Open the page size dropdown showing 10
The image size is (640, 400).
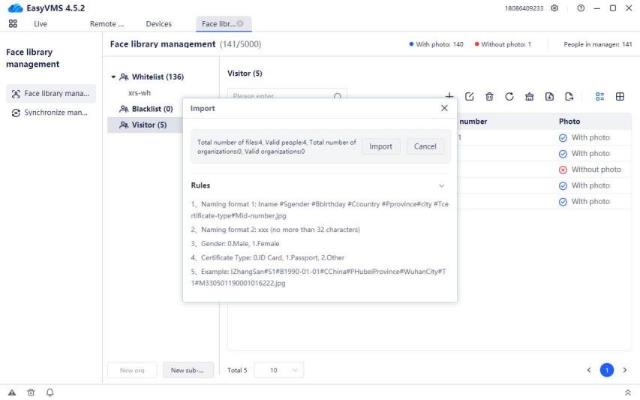[279, 370]
